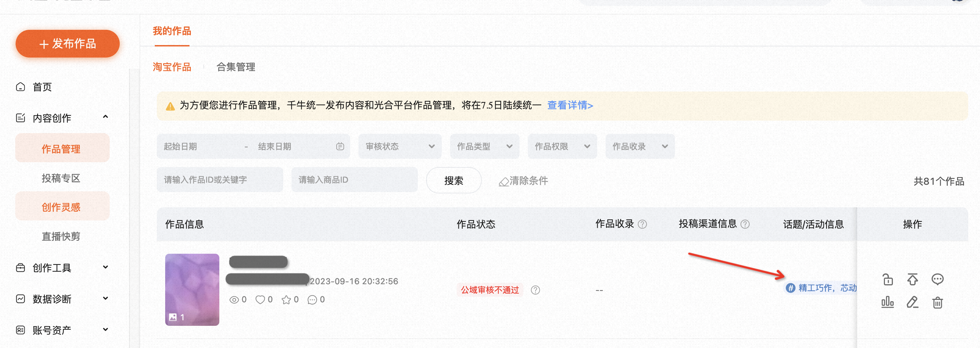Delete the work with the trash icon
The width and height of the screenshot is (980, 348).
[x=937, y=303]
